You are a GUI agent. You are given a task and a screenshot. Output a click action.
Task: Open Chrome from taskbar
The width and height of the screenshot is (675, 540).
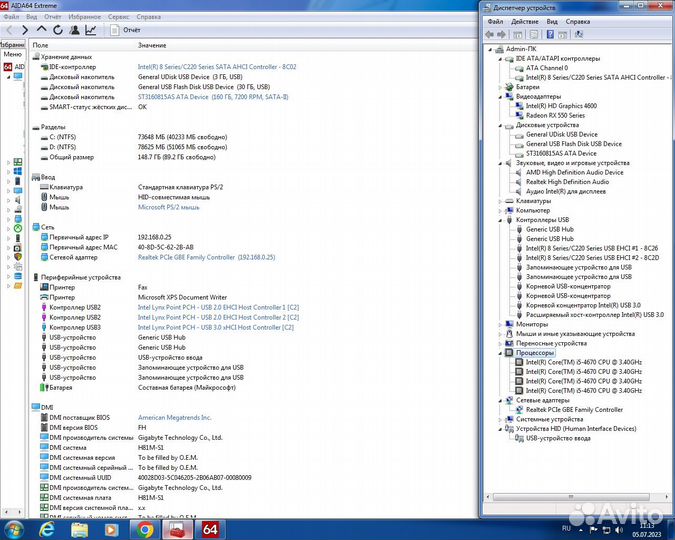tap(145, 530)
